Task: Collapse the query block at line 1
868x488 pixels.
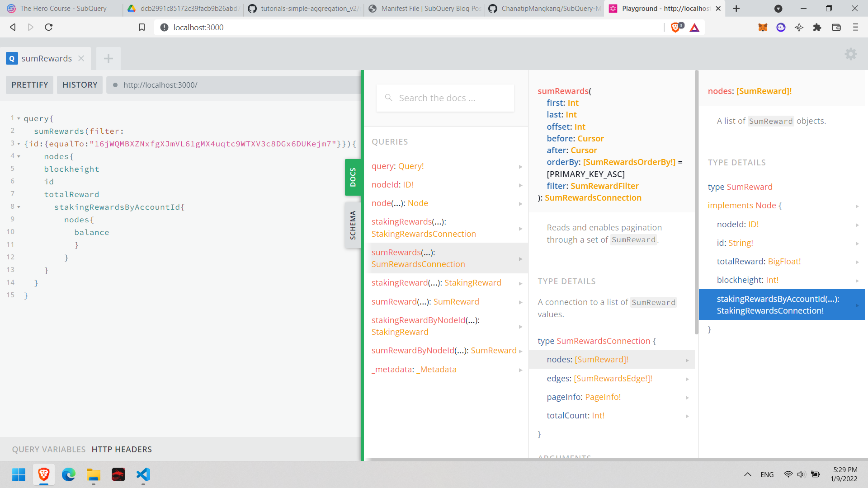Action: (18, 118)
